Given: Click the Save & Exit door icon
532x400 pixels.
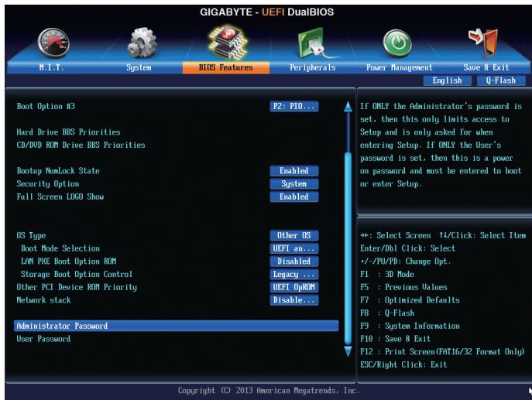Looking at the screenshot, I should 484,43.
